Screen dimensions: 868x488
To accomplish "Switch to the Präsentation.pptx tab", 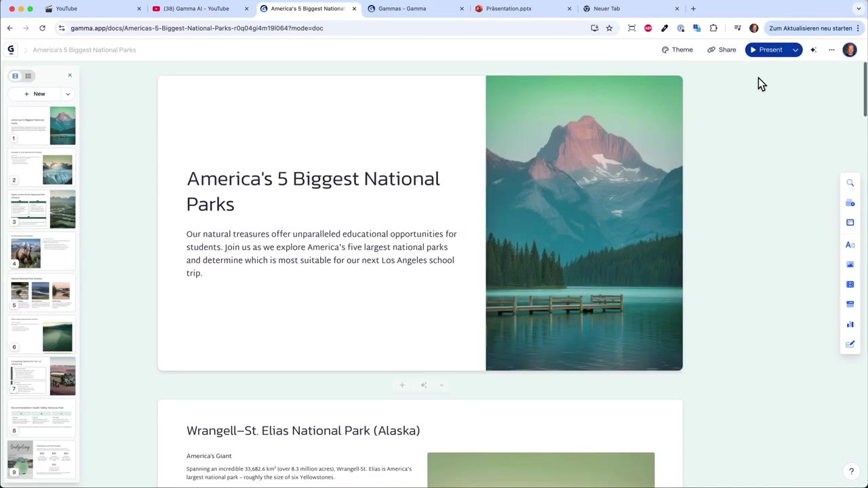I will (x=523, y=9).
